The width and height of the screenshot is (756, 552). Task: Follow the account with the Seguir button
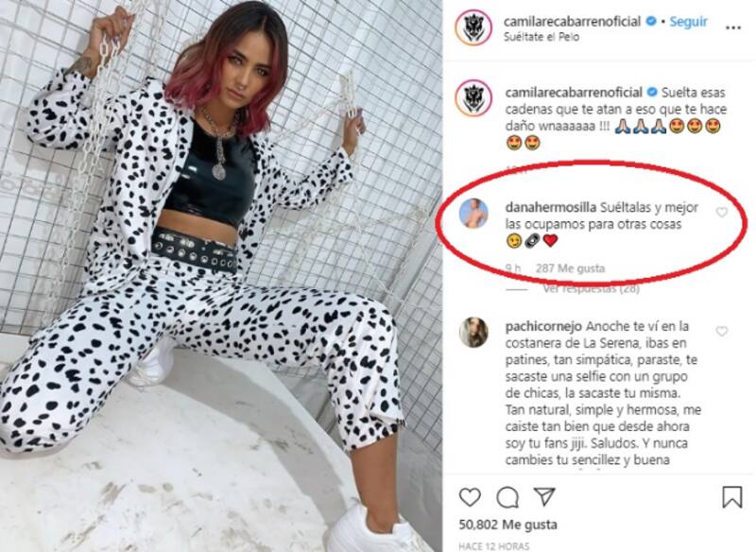click(x=689, y=22)
